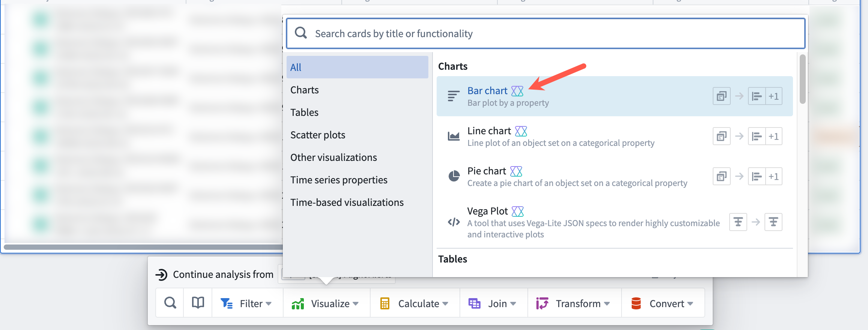
Task: Choose the Pie chart card
Action: coord(614,177)
